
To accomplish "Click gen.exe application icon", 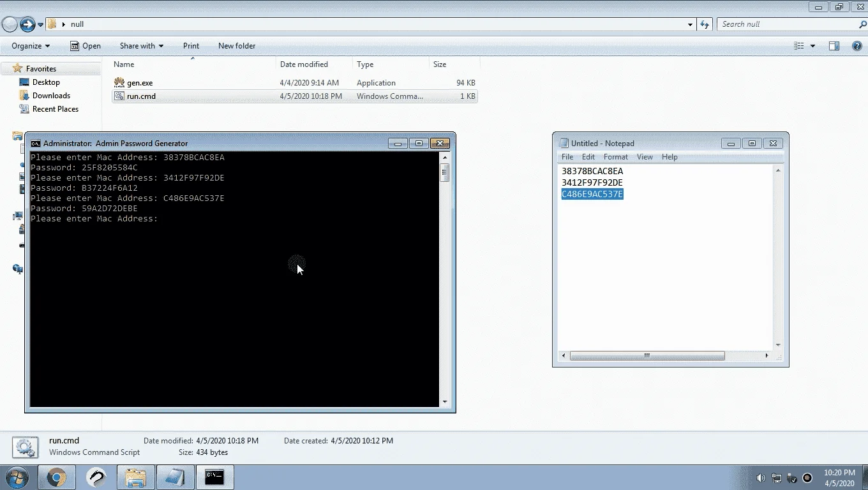I will [x=119, y=82].
